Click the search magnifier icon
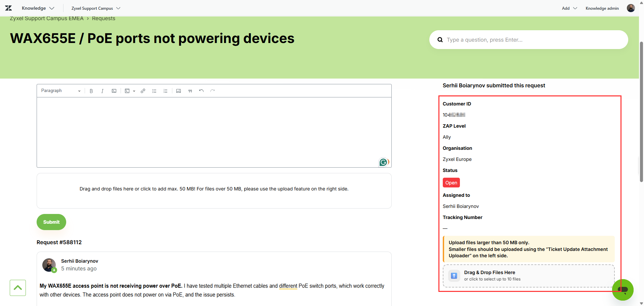Viewport: 644px width, 306px height. (x=440, y=40)
